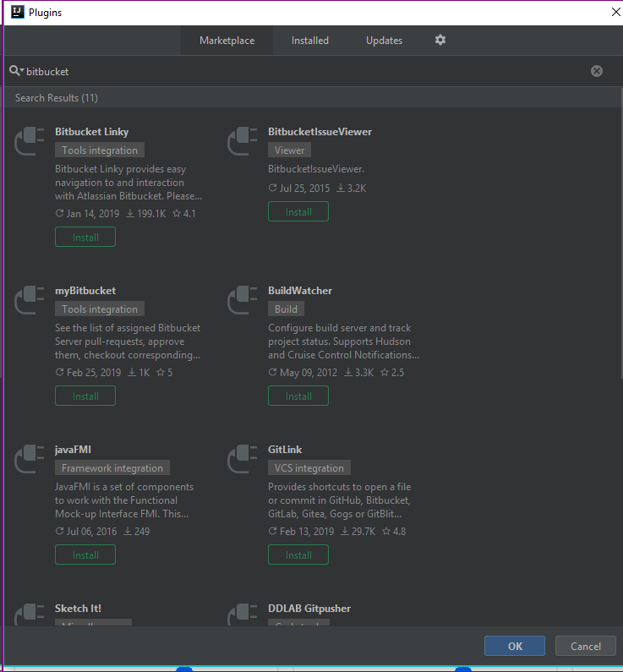623x672 pixels.
Task: Click the javaFMI plugin icon
Action: pyautogui.click(x=29, y=459)
